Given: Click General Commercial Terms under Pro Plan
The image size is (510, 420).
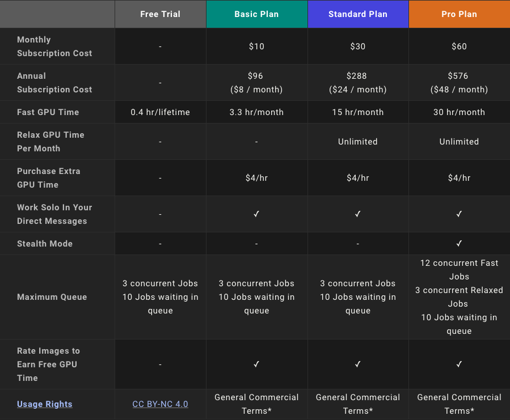Looking at the screenshot, I should [x=460, y=404].
